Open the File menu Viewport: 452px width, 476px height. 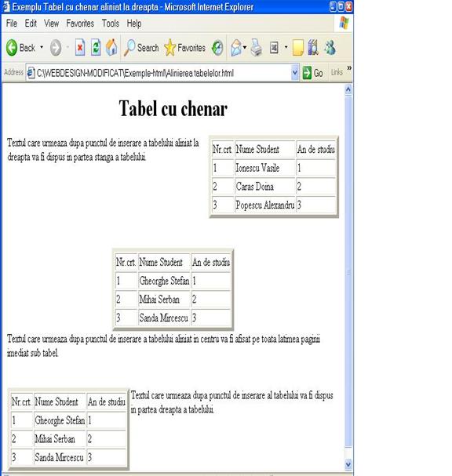[12, 24]
